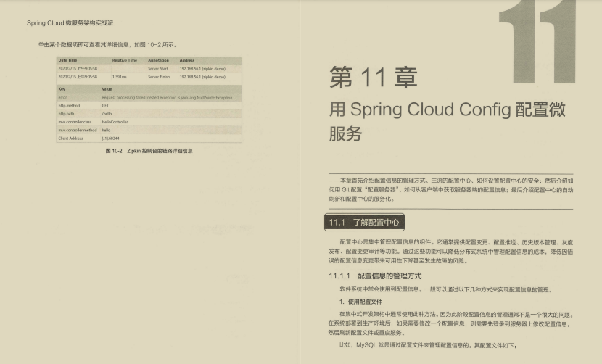Select the 'http.method' key cell
The height and width of the screenshot is (364, 602).
(69, 105)
